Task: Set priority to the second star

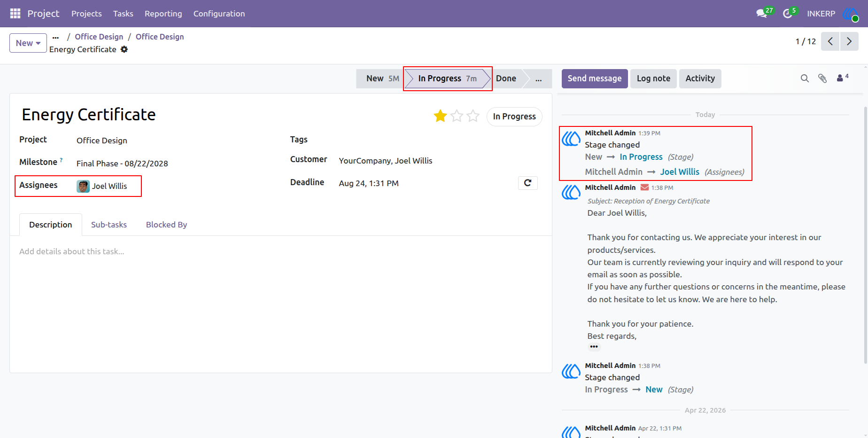Action: (x=457, y=116)
